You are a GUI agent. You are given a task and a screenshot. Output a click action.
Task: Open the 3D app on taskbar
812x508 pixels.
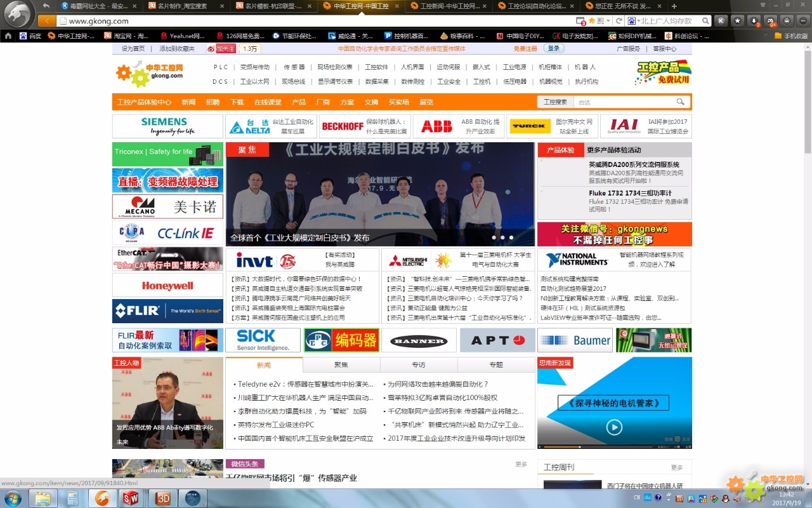(163, 498)
